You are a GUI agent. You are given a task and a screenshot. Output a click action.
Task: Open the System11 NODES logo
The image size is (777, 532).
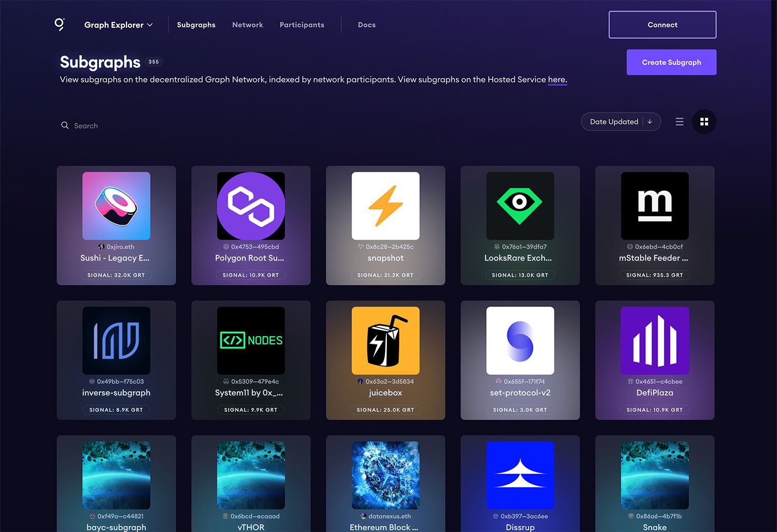[251, 340]
